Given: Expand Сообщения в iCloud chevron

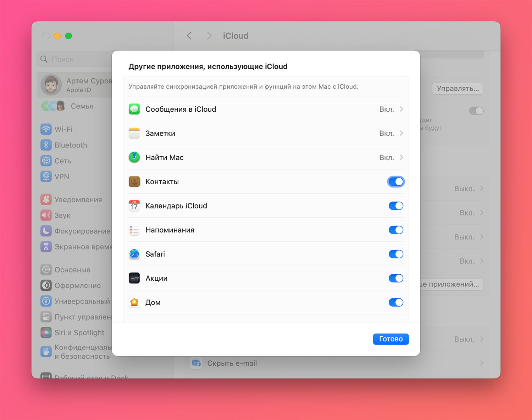Looking at the screenshot, I should click(x=401, y=109).
